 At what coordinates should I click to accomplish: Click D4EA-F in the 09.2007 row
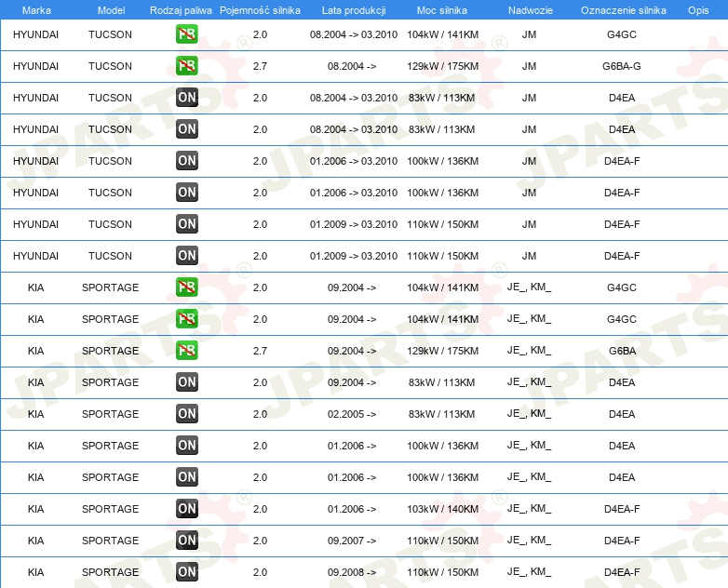pos(622,541)
